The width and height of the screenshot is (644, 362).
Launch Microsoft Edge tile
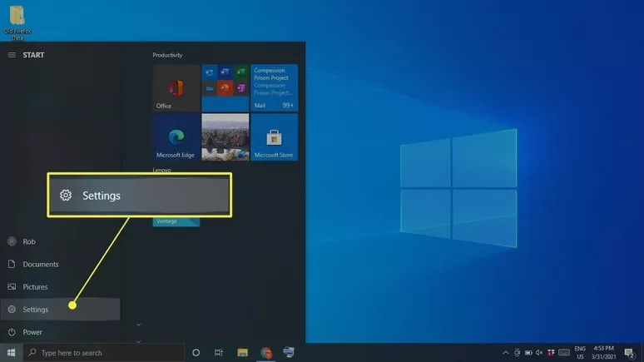(x=176, y=137)
